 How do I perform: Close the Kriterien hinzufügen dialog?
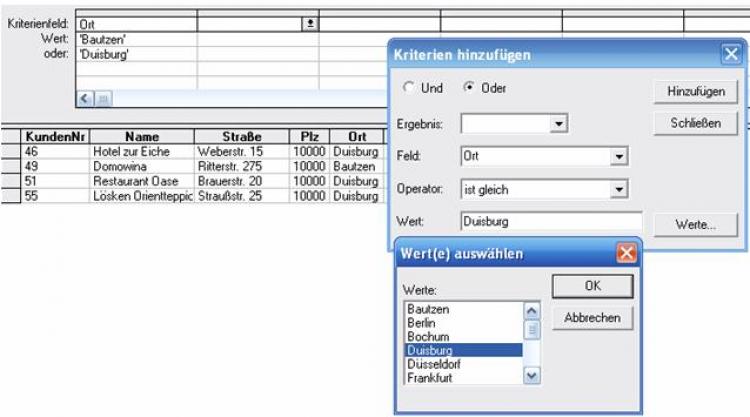point(729,56)
